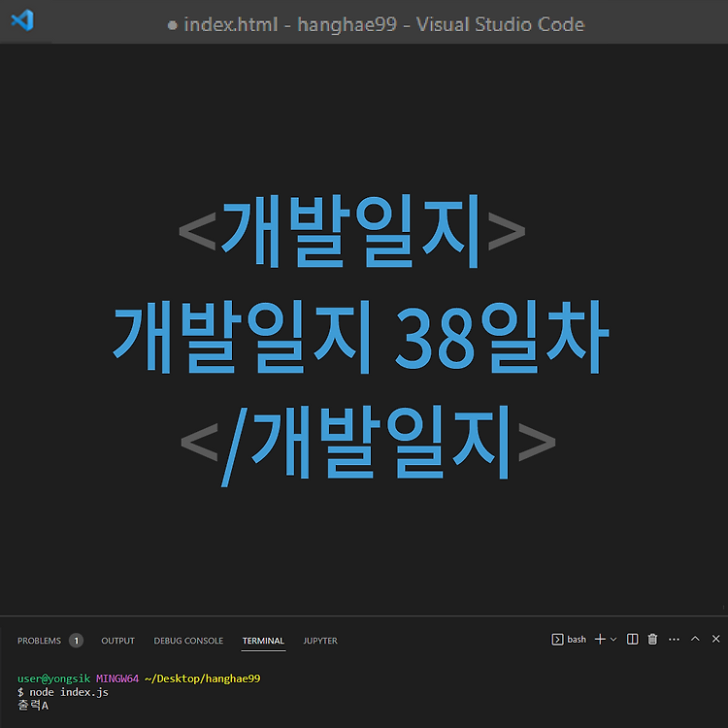This screenshot has height=728, width=728.
Task: Open the JUPYTER tab
Action: [x=320, y=641]
